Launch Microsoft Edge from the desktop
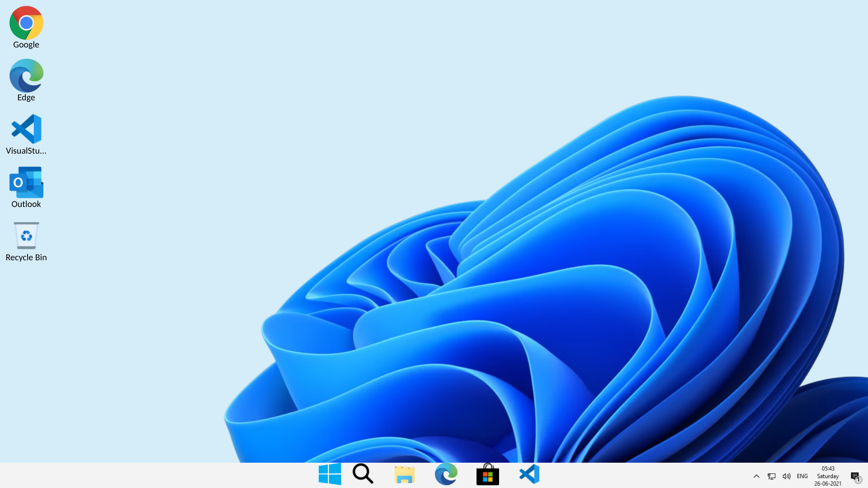Screen dimensions: 868x488 pyautogui.click(x=26, y=75)
